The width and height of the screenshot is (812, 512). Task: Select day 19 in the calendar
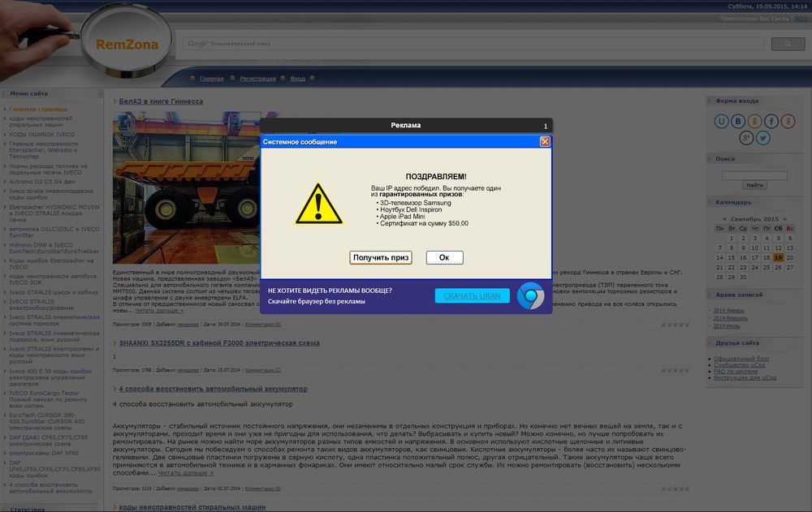[779, 257]
